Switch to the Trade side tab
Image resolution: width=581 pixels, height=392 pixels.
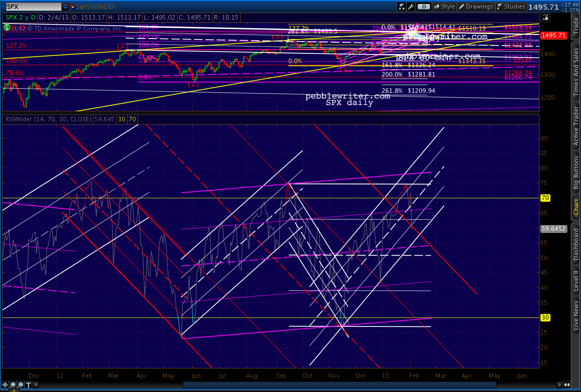[x=576, y=26]
